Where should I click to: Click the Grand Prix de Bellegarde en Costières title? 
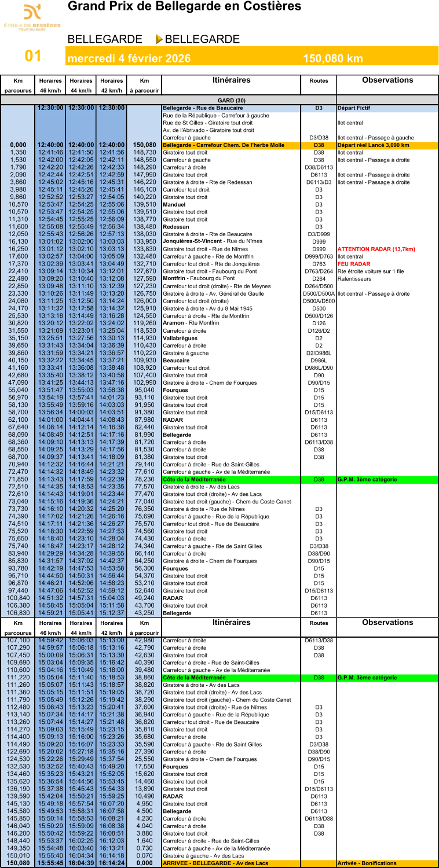pyautogui.click(x=184, y=7)
